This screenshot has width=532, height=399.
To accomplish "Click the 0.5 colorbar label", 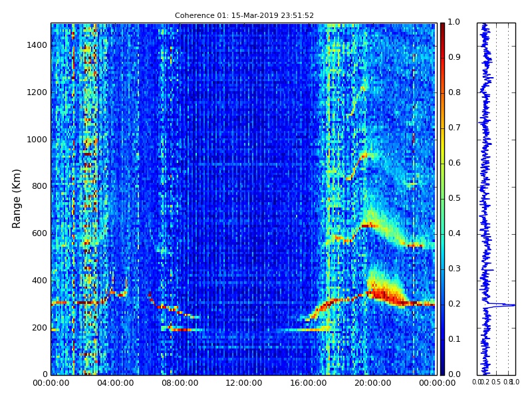I will click(454, 198).
